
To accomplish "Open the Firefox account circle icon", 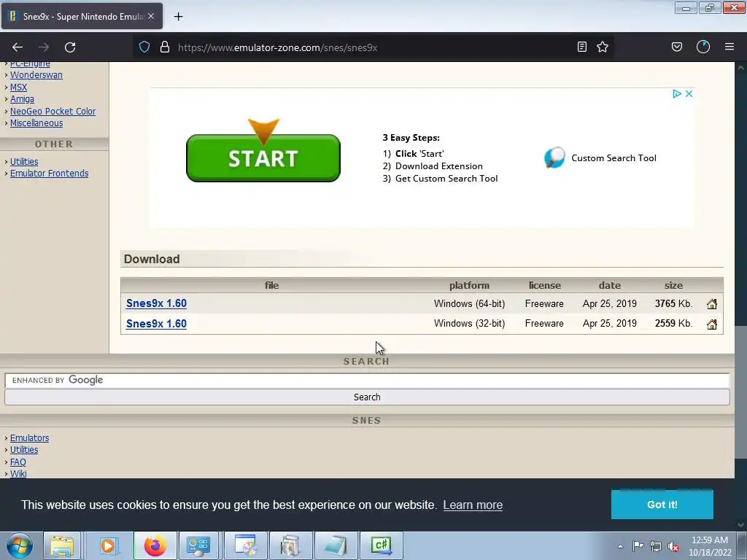I will tap(703, 47).
